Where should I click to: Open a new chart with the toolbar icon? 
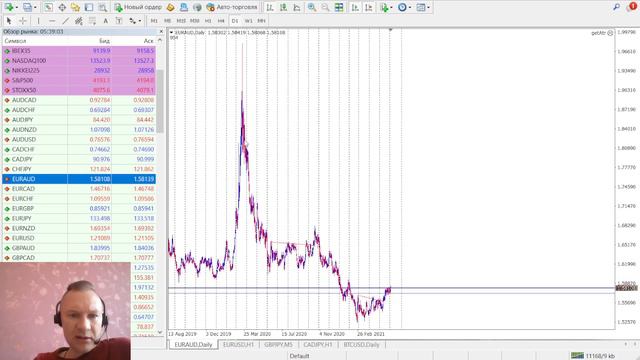[9, 7]
